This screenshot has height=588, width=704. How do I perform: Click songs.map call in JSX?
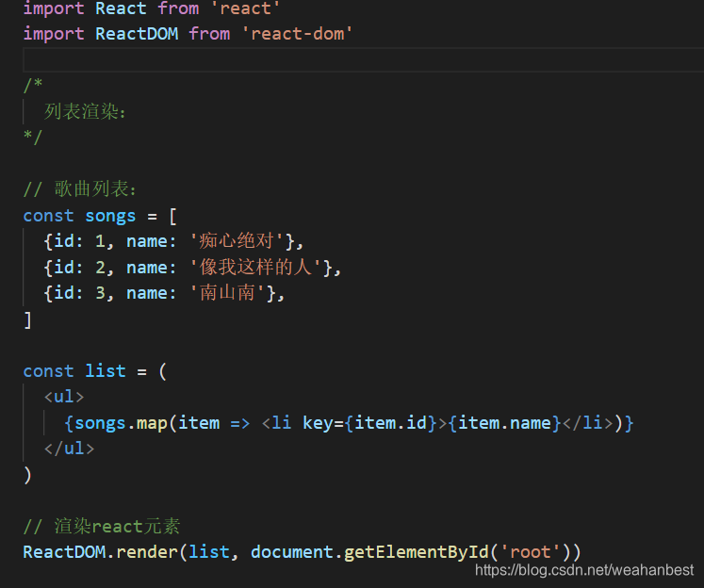click(x=121, y=423)
